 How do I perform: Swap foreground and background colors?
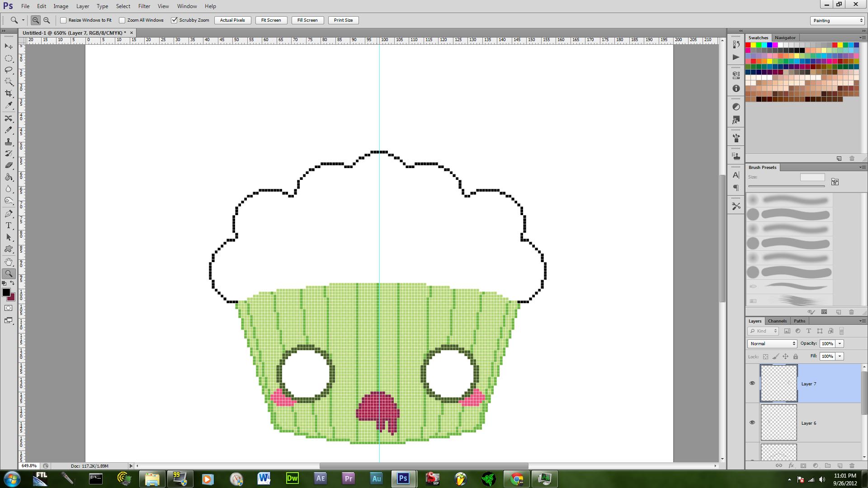[x=12, y=283]
